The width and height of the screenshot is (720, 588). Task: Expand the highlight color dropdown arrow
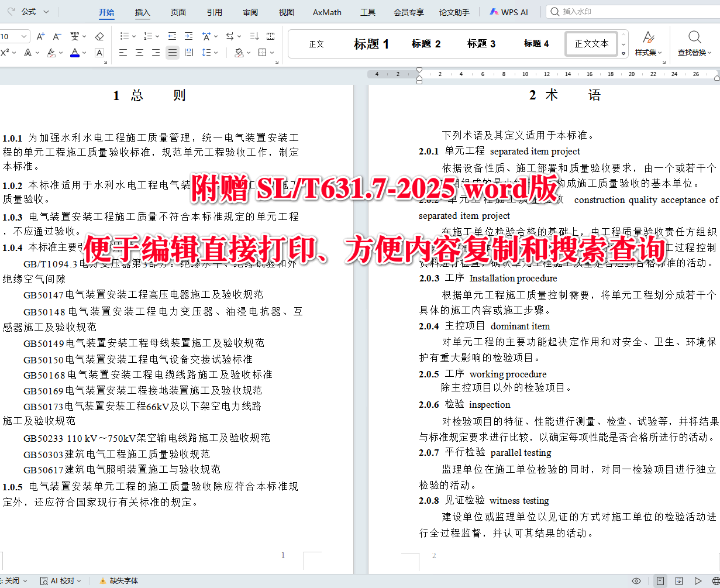coord(60,53)
